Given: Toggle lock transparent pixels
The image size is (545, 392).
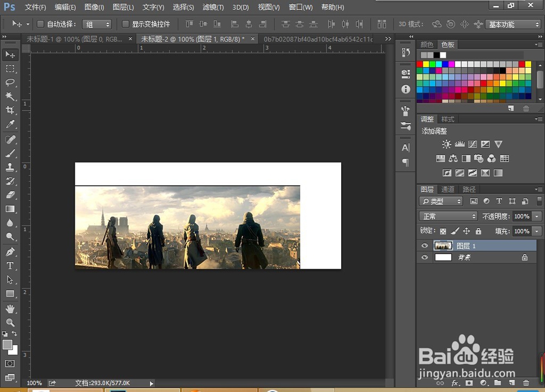Looking at the screenshot, I should [443, 231].
